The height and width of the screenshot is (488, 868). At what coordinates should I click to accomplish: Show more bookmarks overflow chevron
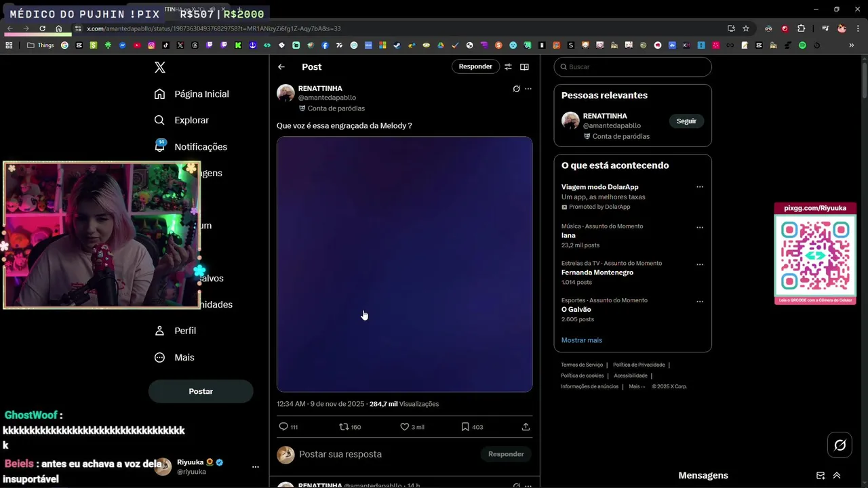pyautogui.click(x=851, y=45)
